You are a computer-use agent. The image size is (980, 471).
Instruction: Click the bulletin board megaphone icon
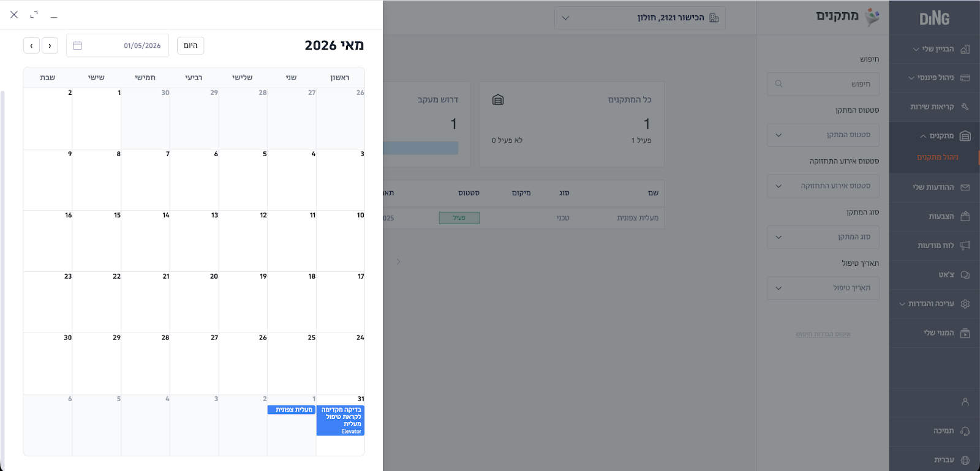point(965,246)
